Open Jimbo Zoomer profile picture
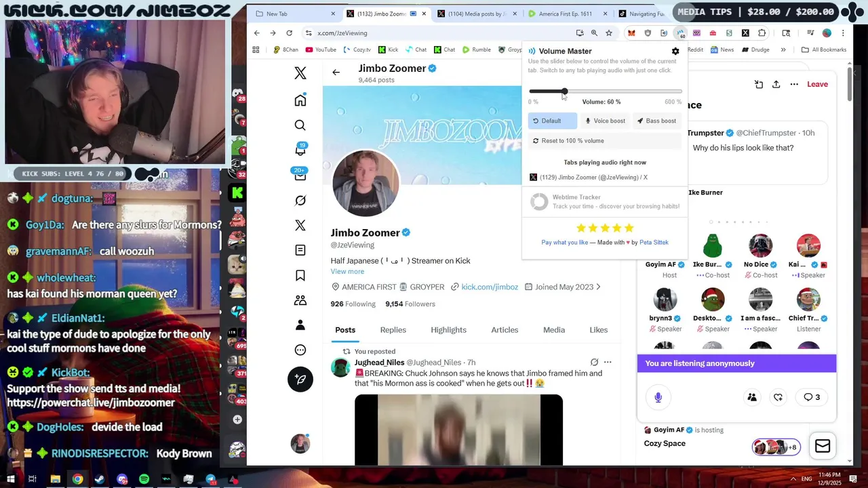868x488 pixels. tap(366, 184)
